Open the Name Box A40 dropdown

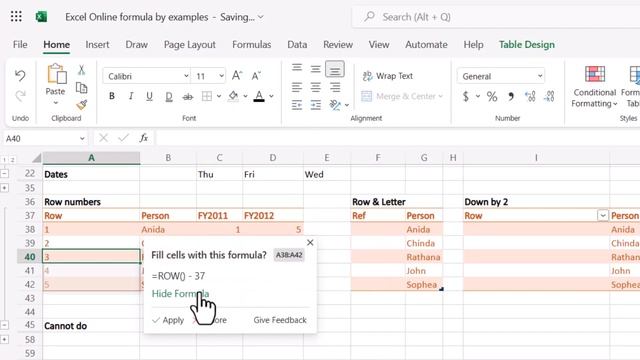tap(82, 138)
